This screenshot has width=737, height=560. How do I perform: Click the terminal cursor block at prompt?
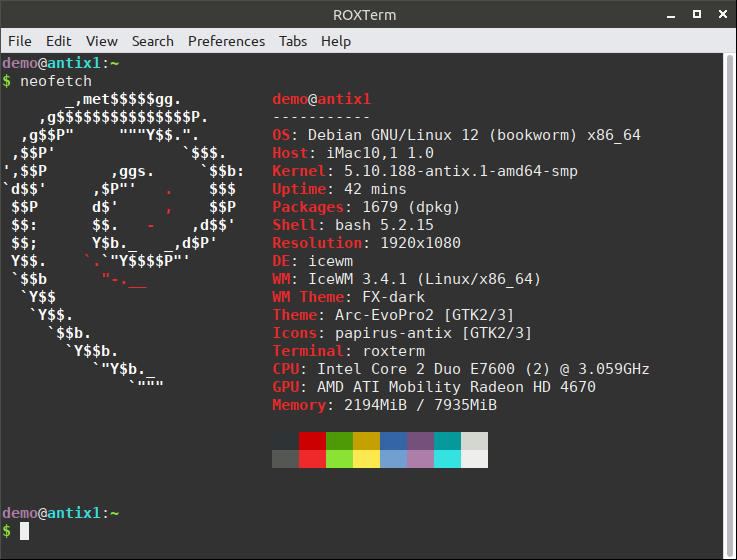coord(24,531)
